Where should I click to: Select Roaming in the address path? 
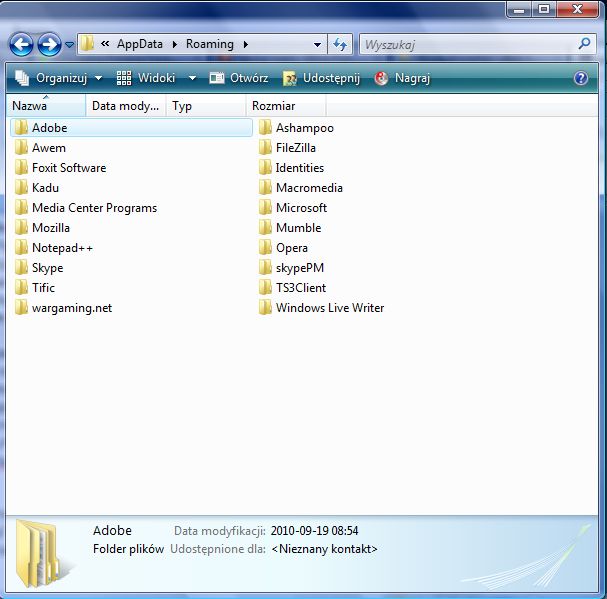pyautogui.click(x=210, y=44)
